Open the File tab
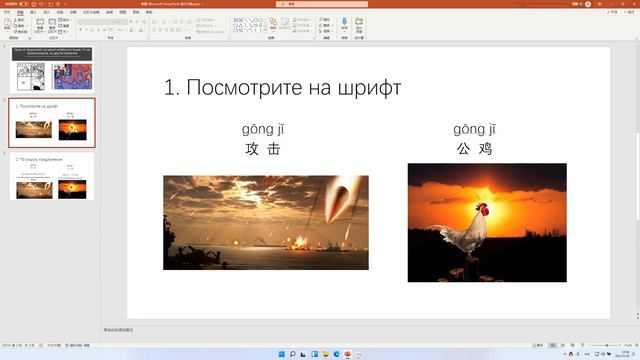The width and height of the screenshot is (640, 360). (7, 12)
